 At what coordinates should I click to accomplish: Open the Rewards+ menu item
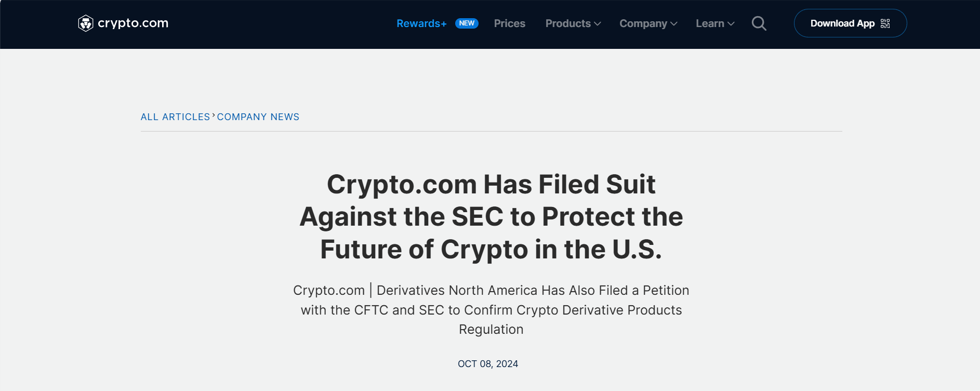pyautogui.click(x=421, y=23)
